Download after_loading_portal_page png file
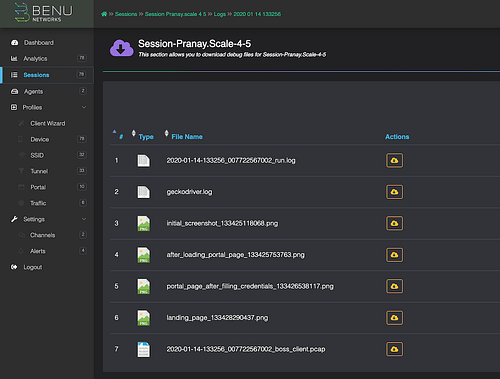This screenshot has width=500, height=379. coord(394,255)
